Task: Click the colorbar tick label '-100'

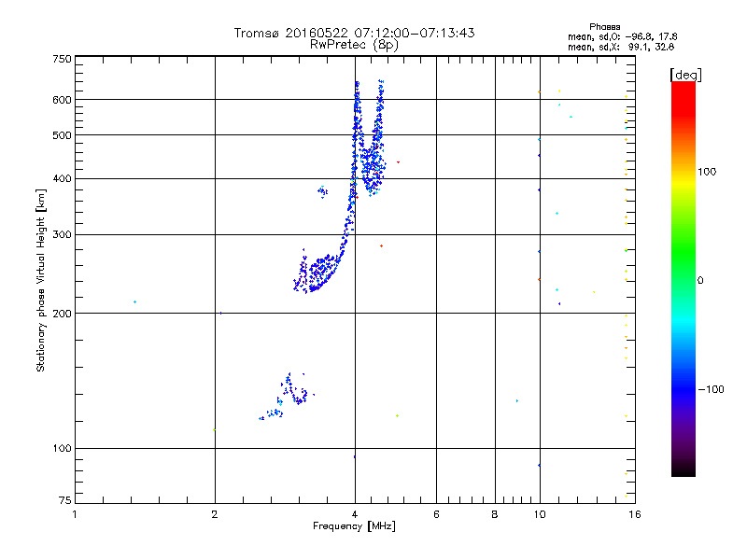Action: (x=711, y=389)
